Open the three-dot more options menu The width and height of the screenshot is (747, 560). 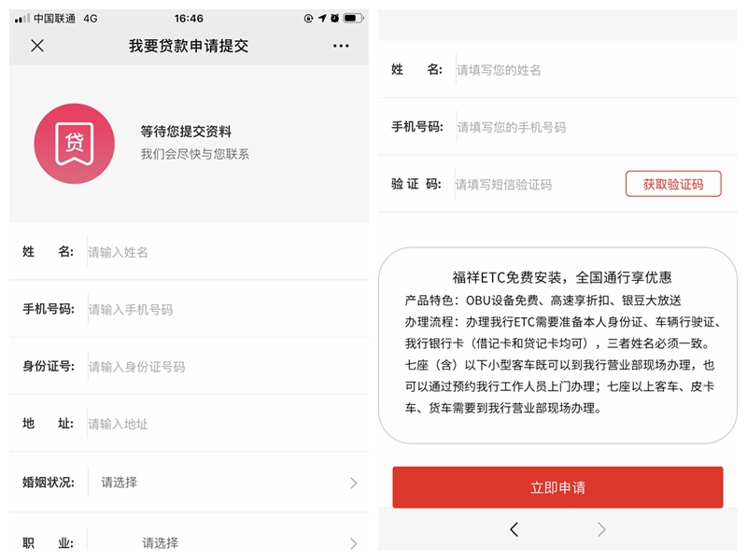pos(341,46)
